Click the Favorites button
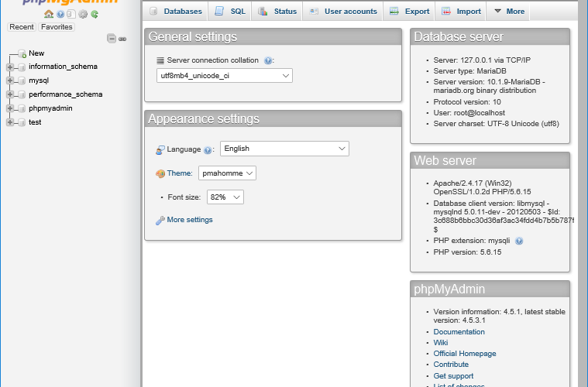 (x=57, y=27)
